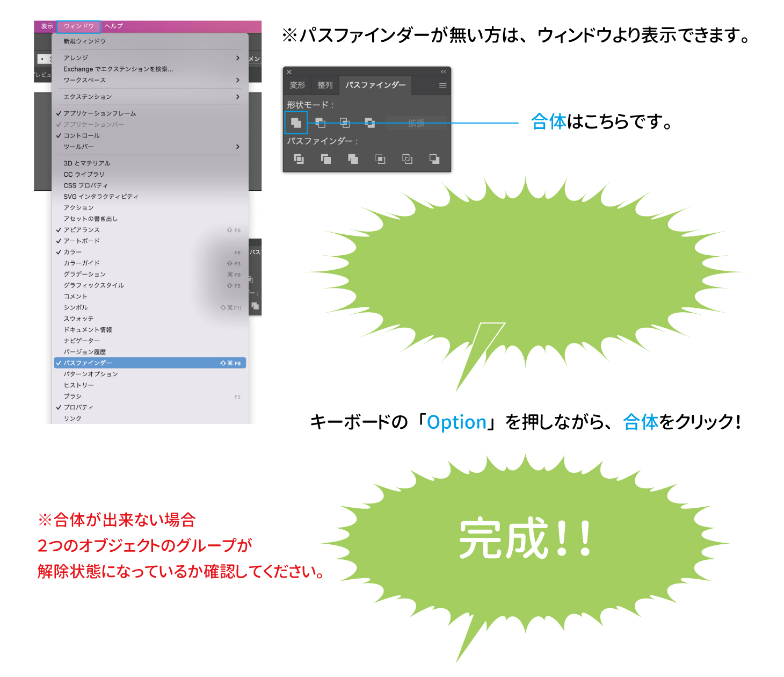The height and width of the screenshot is (677, 784).
Task: Click the Trim pathfinder icon
Action: click(x=326, y=159)
